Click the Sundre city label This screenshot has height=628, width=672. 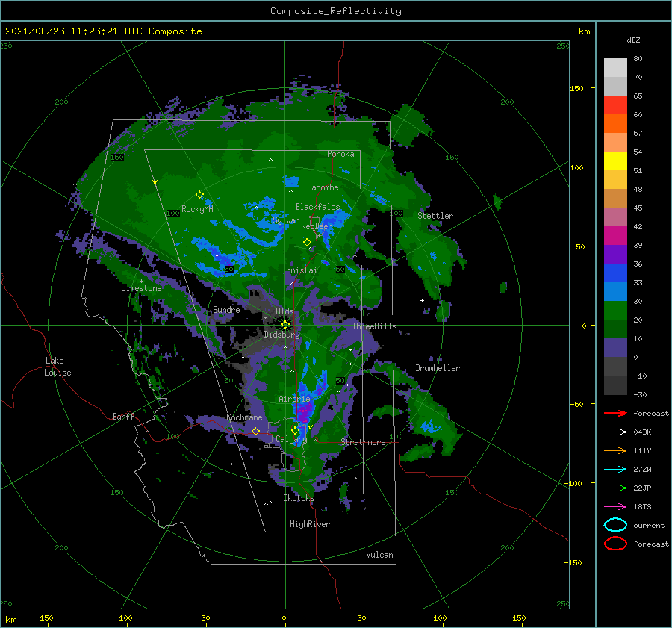[226, 309]
